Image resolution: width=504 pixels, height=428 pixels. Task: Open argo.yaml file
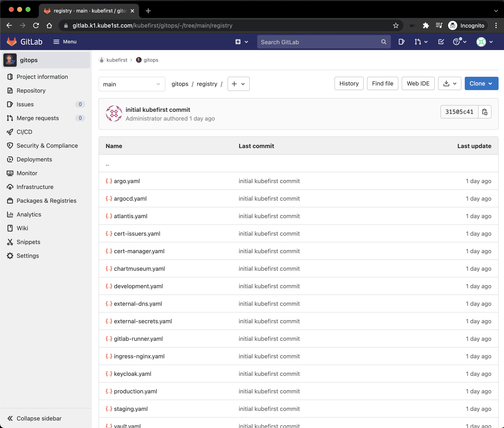coord(127,181)
